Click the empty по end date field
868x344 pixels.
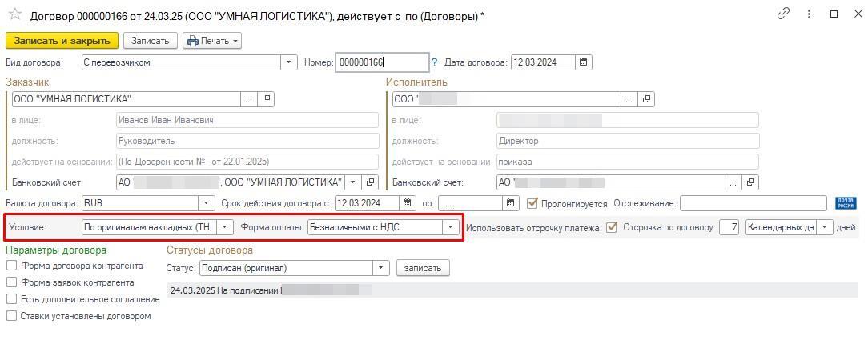coord(471,203)
